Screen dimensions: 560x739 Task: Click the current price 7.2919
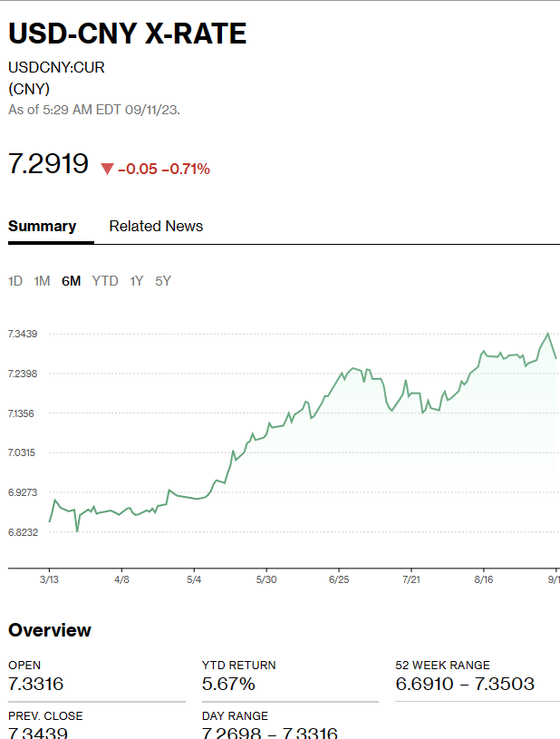point(48,165)
